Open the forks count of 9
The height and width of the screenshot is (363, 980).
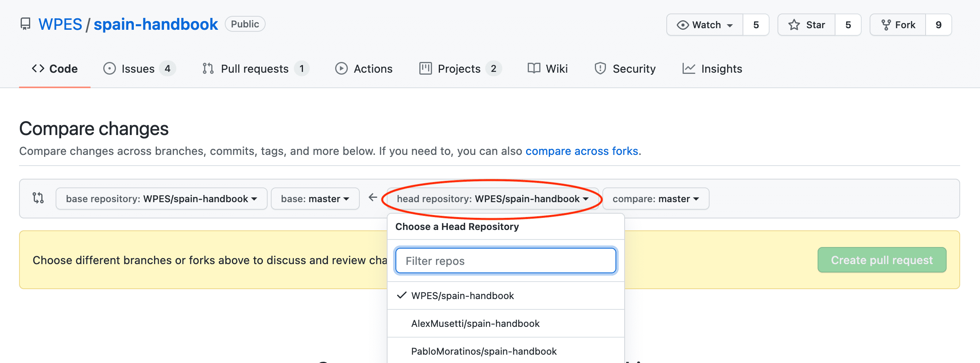click(939, 25)
